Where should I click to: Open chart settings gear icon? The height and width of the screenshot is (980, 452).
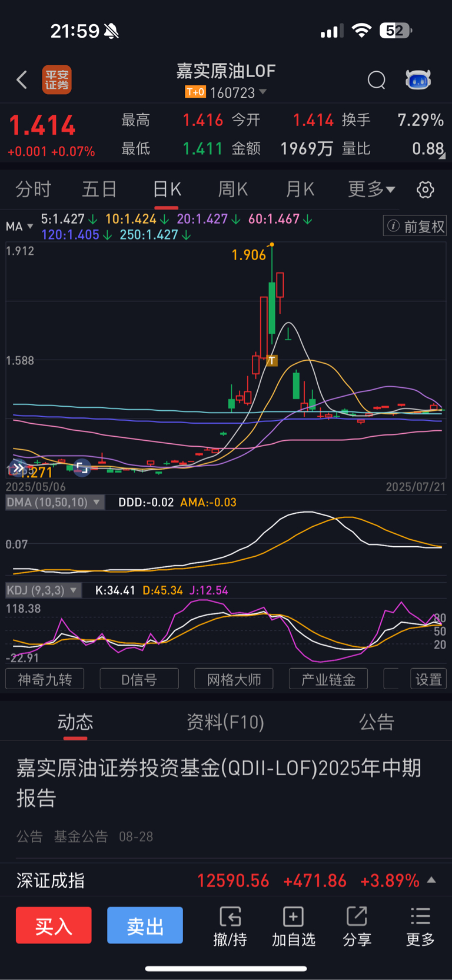426,190
